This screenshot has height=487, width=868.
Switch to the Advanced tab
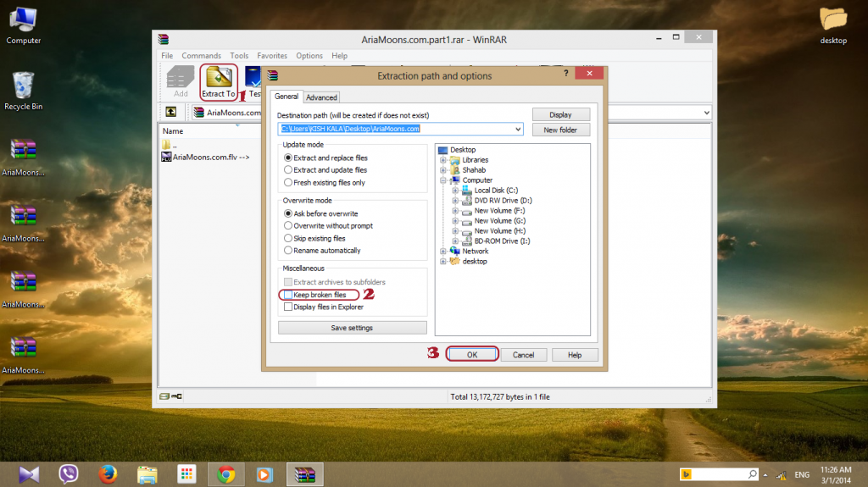(x=321, y=97)
